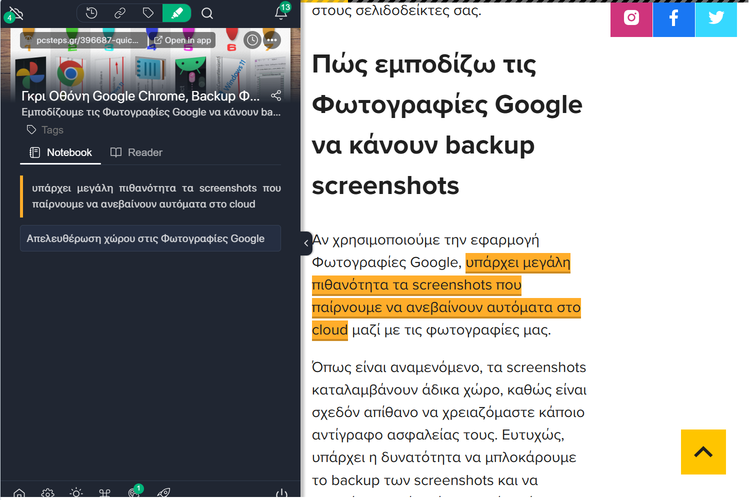The height and width of the screenshot is (500, 750).
Task: Add tags in the Tags field
Action: pyautogui.click(x=45, y=130)
